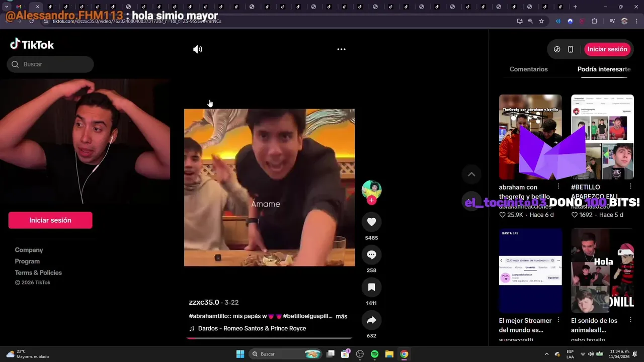The height and width of the screenshot is (362, 644).
Task: Open OBS Studio from the taskbar
Action: [x=360, y=354]
